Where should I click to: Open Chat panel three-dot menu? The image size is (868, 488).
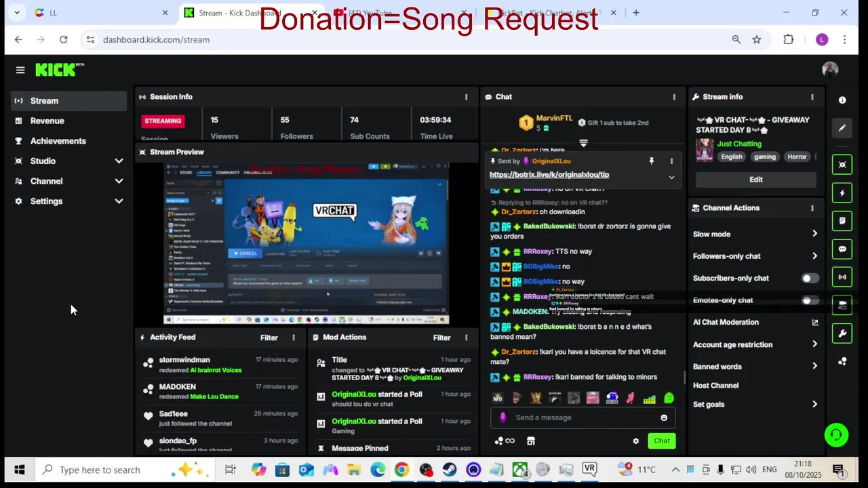[x=674, y=97]
